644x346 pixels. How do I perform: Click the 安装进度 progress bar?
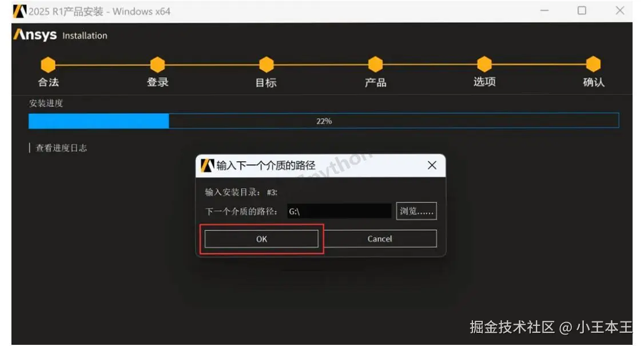tap(323, 121)
